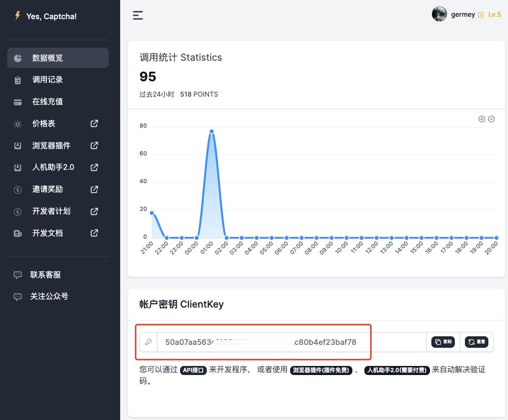508x420 pixels.
Task: Click external link icon on 人机助手2.0 row
Action: click(x=94, y=167)
